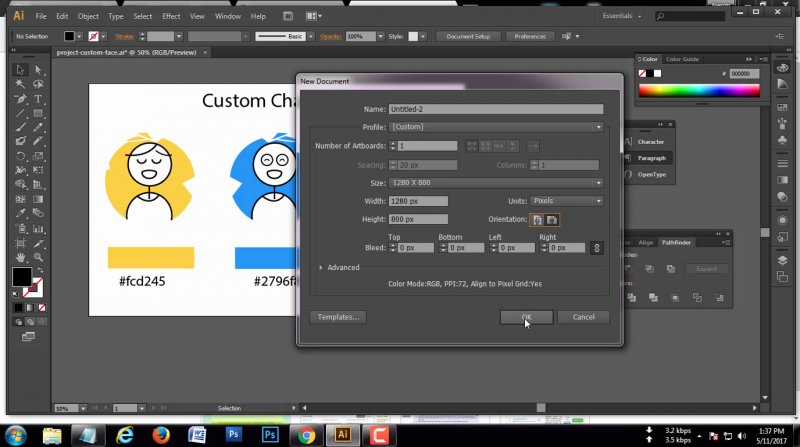800x447 pixels.
Task: Select the Direct Selection tool
Action: (x=38, y=70)
